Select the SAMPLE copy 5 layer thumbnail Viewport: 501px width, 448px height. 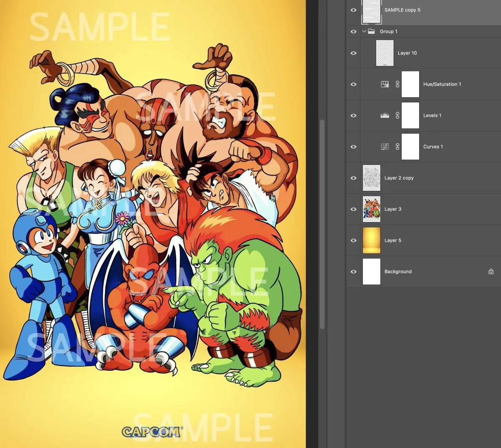coord(372,11)
